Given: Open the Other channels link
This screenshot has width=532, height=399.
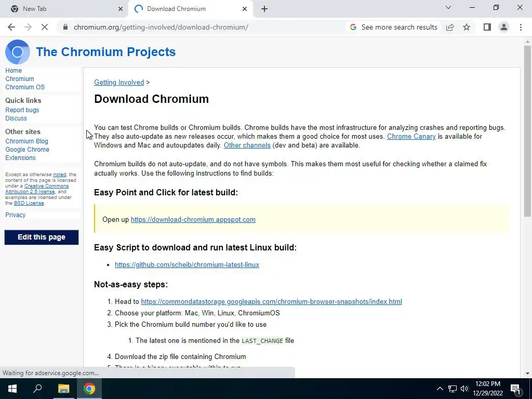Looking at the screenshot, I should point(247,145).
